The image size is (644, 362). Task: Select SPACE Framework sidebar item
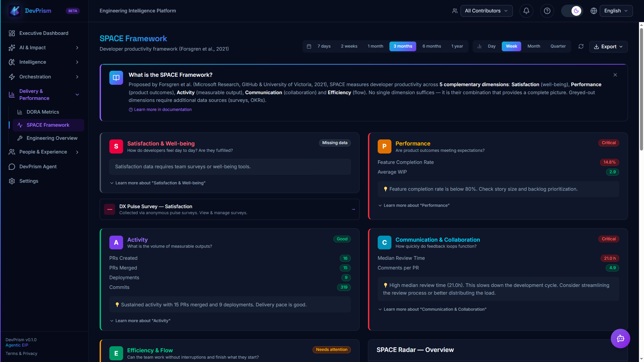pos(48,125)
